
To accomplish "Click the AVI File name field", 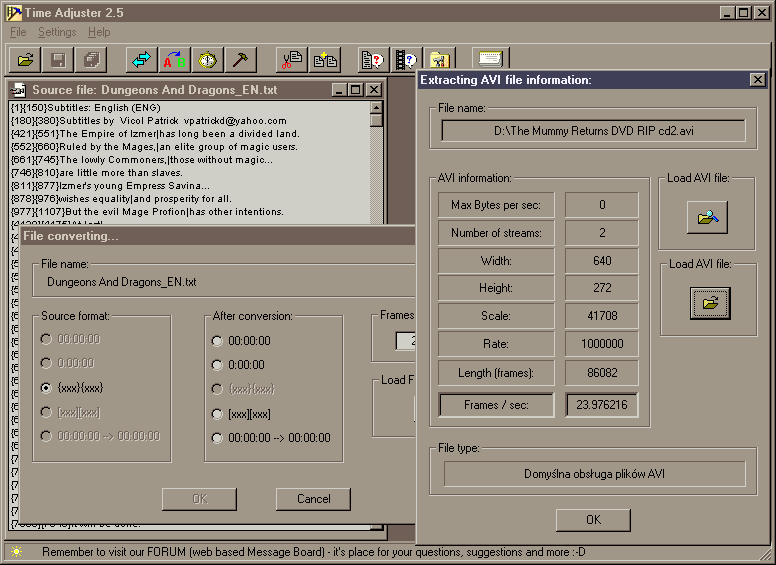I will pos(594,131).
